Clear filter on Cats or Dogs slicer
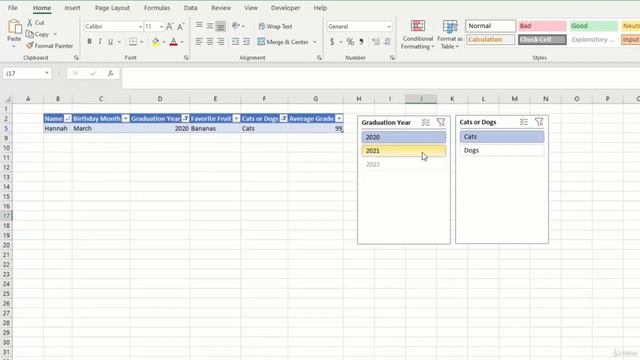The height and width of the screenshot is (360, 640). click(x=539, y=122)
